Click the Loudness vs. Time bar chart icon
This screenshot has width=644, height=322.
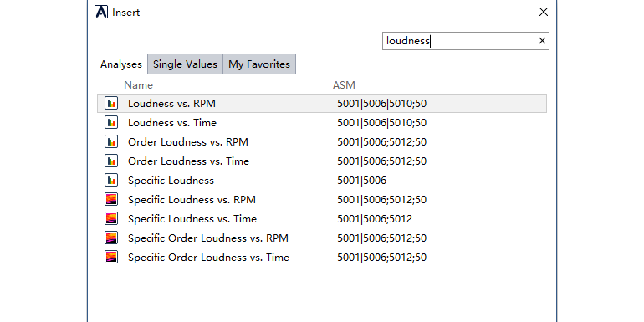pos(111,122)
